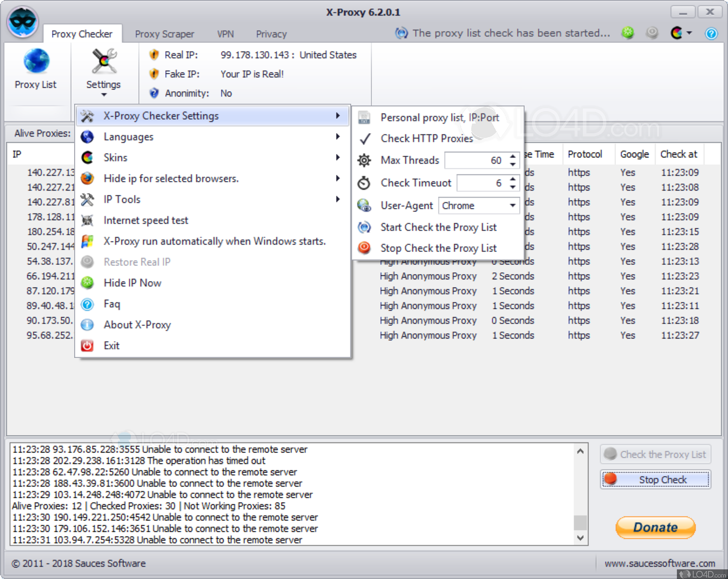This screenshot has width=728, height=579.
Task: Click the blue help question mark icon
Action: tap(711, 33)
